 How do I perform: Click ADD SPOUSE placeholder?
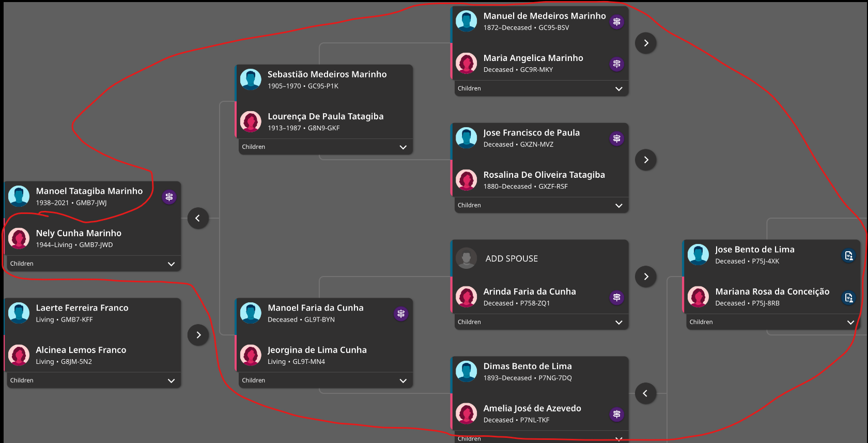(x=512, y=258)
